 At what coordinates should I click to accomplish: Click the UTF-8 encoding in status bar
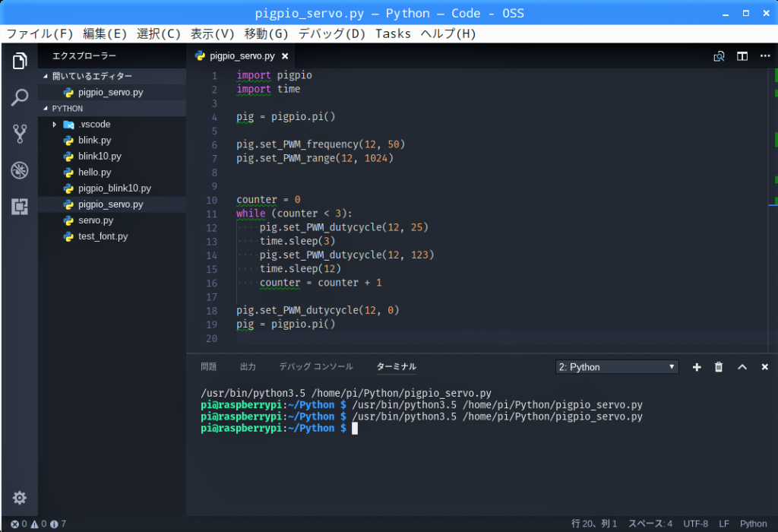pos(695,524)
